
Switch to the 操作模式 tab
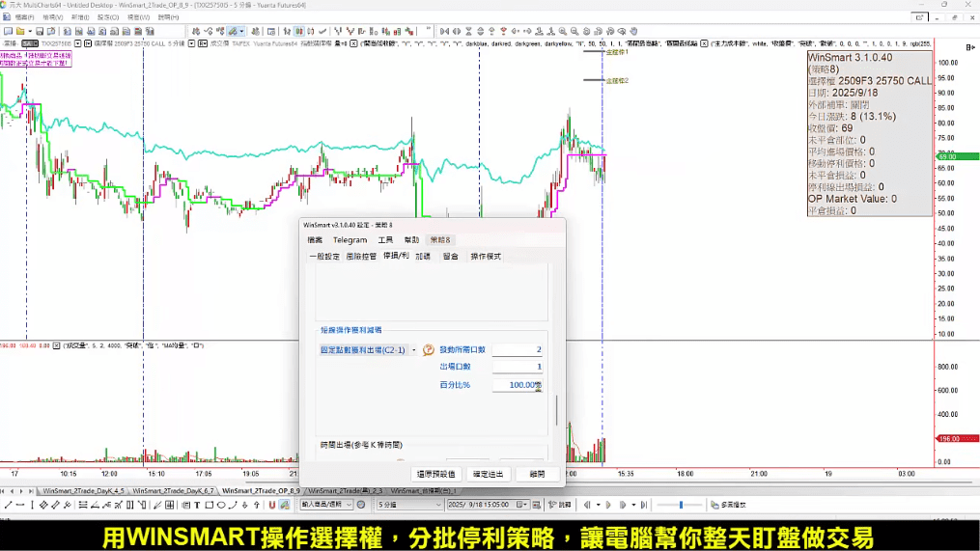[x=486, y=257]
